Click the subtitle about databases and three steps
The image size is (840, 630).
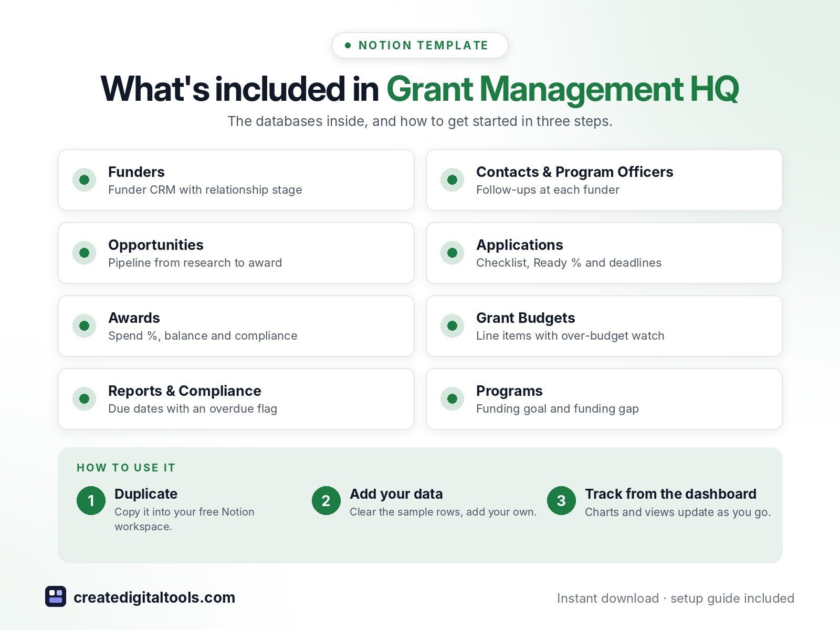[x=420, y=121]
